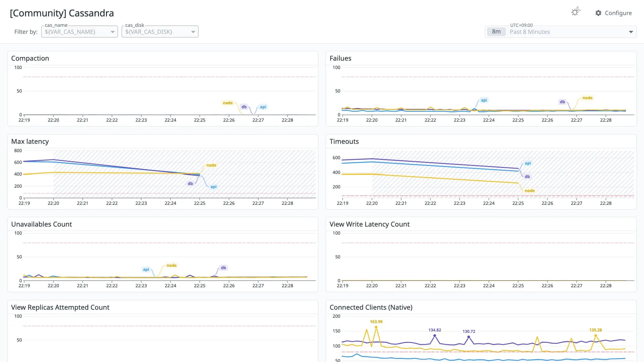
Task: Click the api label in Timeouts chart
Action: tap(528, 163)
